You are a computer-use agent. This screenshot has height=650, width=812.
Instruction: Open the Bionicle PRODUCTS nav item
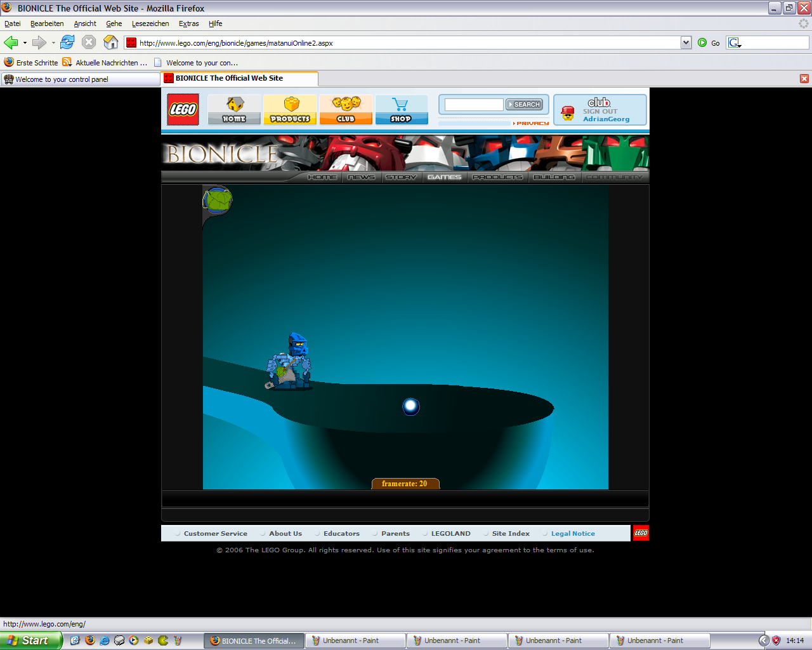pyautogui.click(x=497, y=177)
